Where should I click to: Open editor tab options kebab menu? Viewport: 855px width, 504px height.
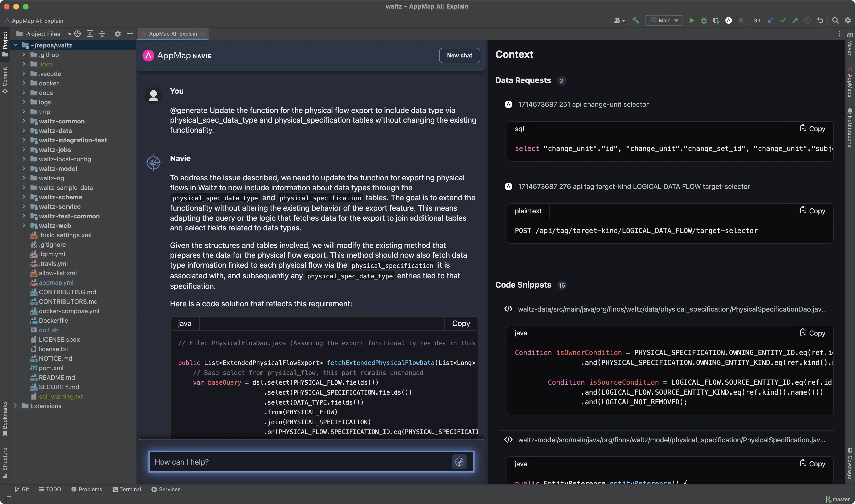[x=839, y=34]
